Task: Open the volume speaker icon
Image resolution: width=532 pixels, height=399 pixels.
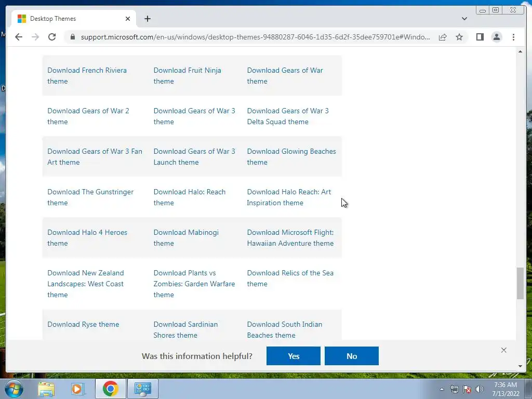Action: coord(479,389)
